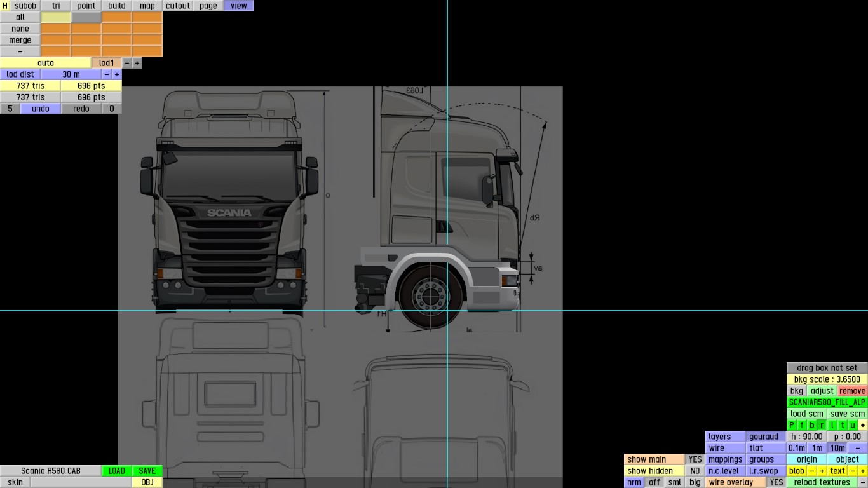The width and height of the screenshot is (868, 488).
Task: Switch to the point tab
Action: click(x=86, y=6)
